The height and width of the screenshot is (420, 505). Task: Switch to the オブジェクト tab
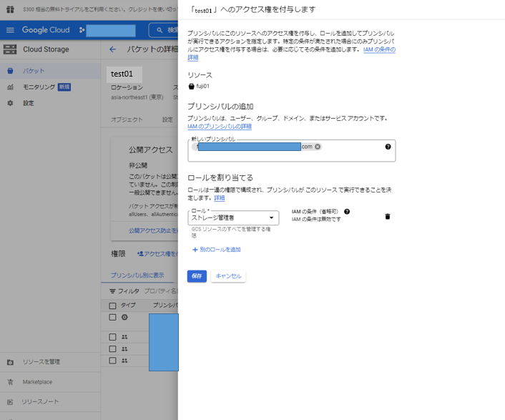tap(127, 119)
